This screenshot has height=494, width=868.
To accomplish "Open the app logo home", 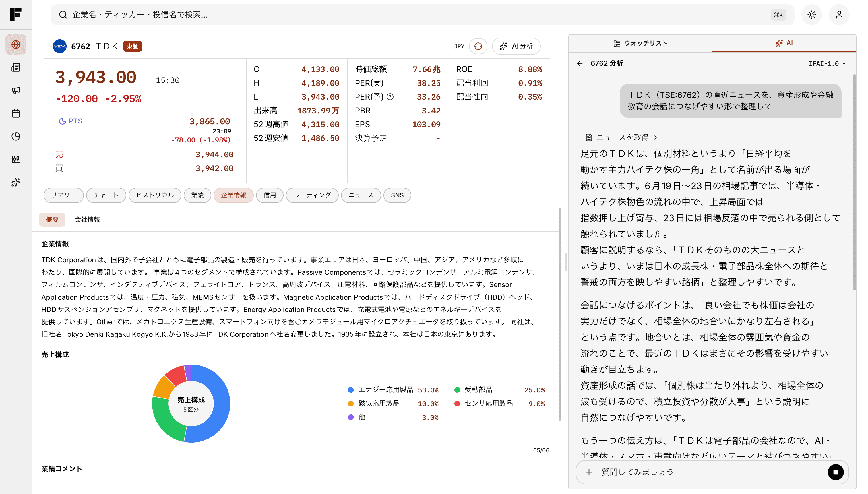I will [x=15, y=14].
